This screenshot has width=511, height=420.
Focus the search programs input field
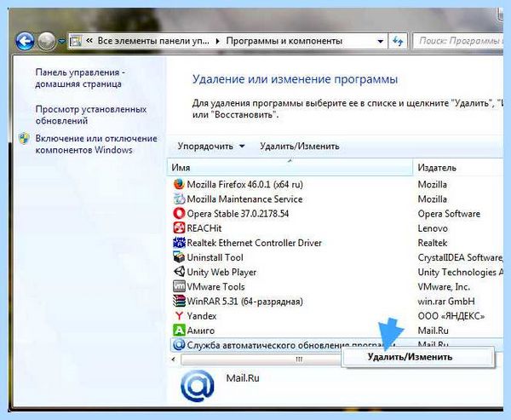pyautogui.click(x=458, y=41)
